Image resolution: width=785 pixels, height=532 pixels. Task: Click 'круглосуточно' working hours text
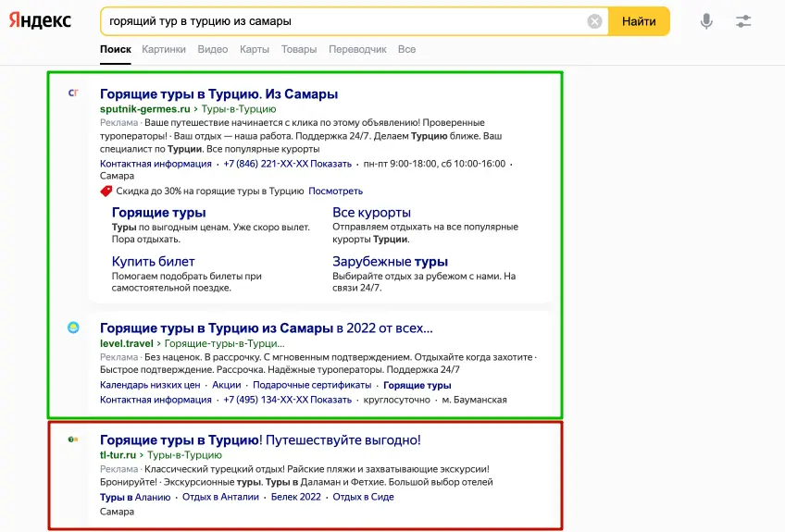point(396,400)
